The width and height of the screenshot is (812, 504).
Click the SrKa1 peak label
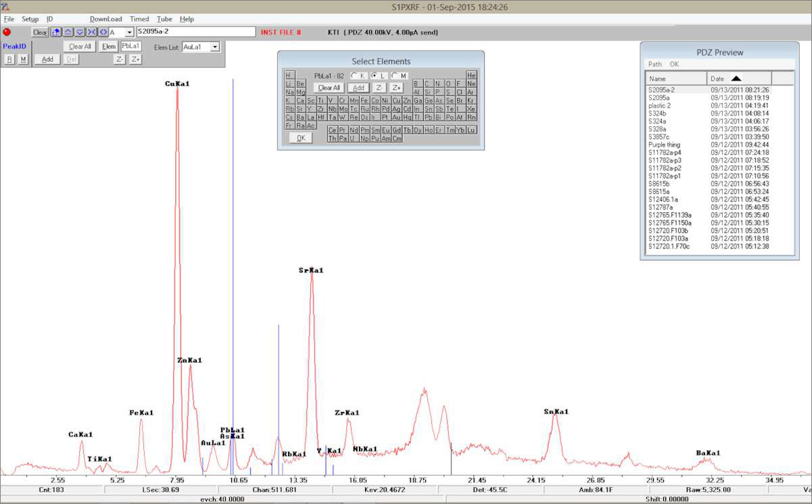[x=311, y=270]
